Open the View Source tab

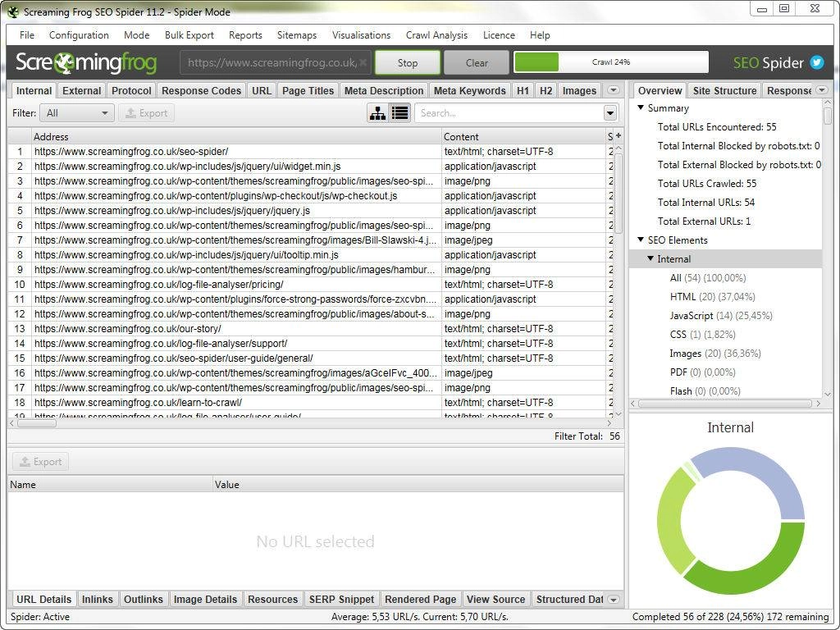[x=495, y=600]
